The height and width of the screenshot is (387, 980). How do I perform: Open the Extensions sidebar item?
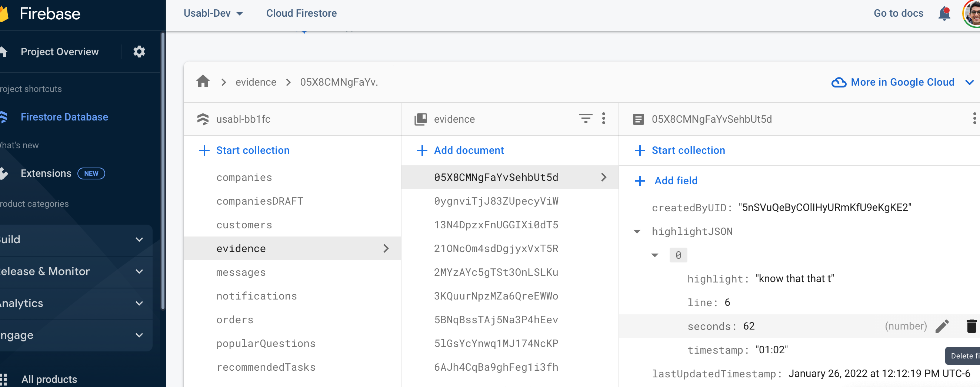click(46, 173)
